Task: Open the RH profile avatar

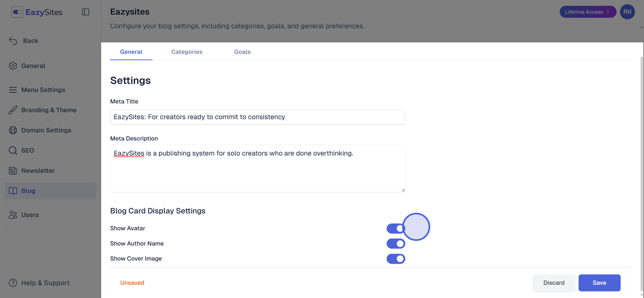Action: click(627, 12)
